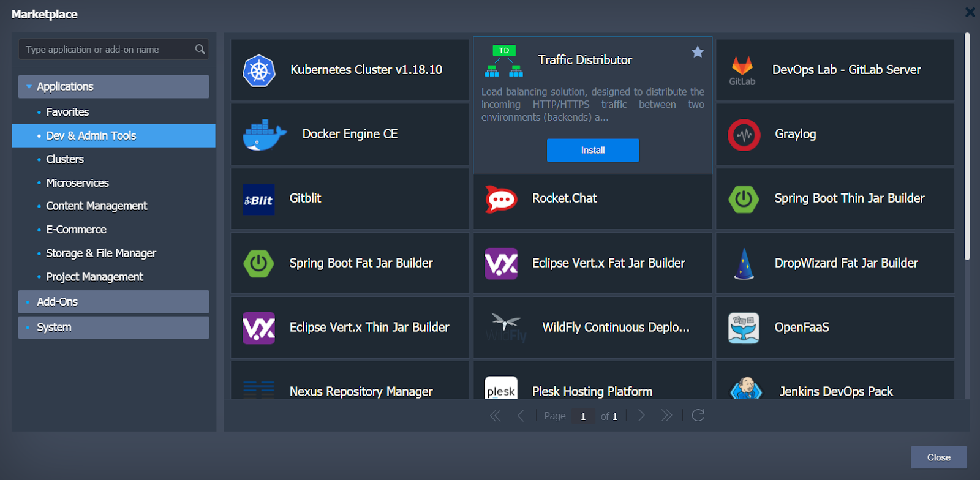Click the Traffic Distributor TD network icon
This screenshot has width=980, height=480.
[503, 61]
